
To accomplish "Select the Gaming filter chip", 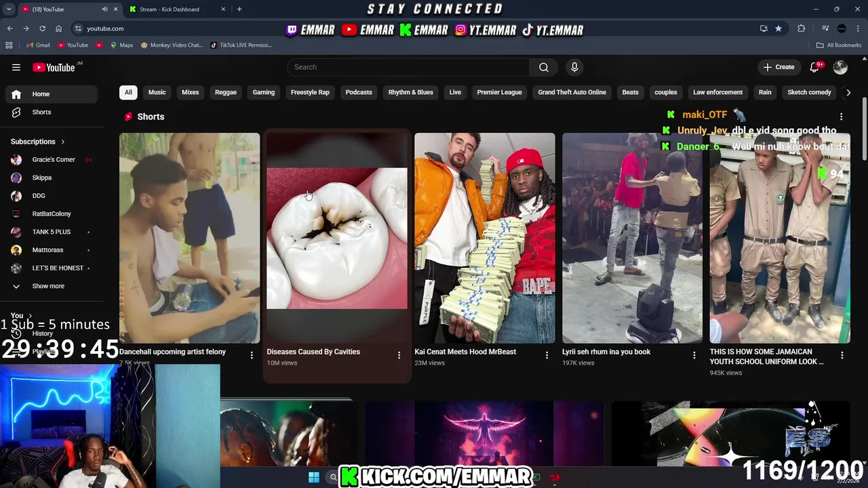I will click(x=264, y=92).
